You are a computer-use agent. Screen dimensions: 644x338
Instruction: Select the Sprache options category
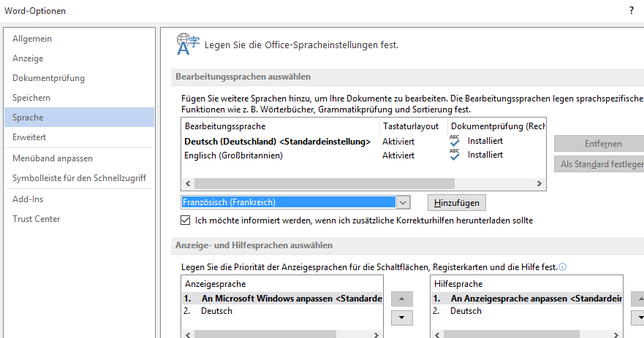(x=79, y=118)
